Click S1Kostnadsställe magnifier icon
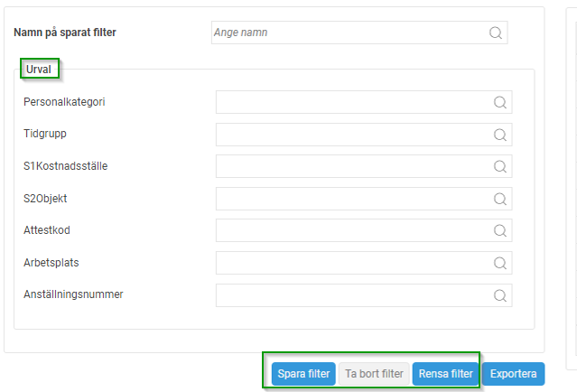Image resolution: width=577 pixels, height=392 pixels. click(500, 166)
